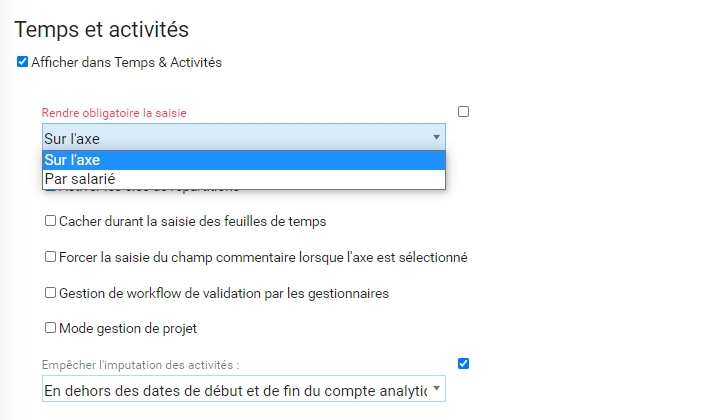
Task: Uncheck the box before "Afficher dans Temps & Activités"
Action: (x=23, y=62)
